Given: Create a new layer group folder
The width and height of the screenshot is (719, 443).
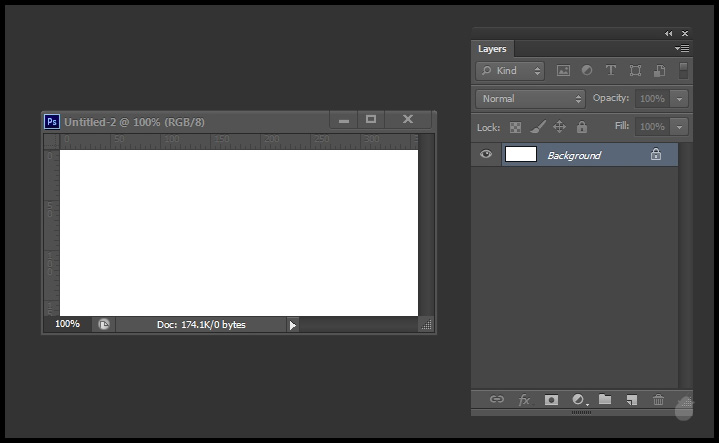Looking at the screenshot, I should point(605,400).
